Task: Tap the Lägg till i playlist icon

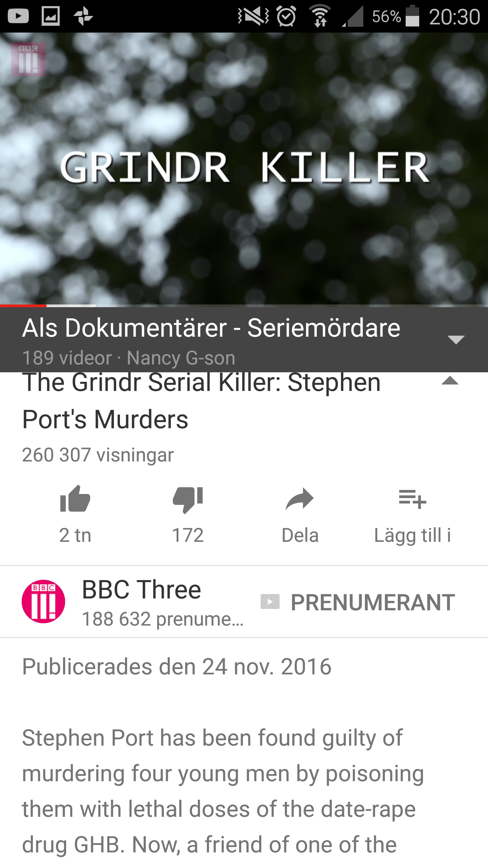Action: click(x=412, y=499)
